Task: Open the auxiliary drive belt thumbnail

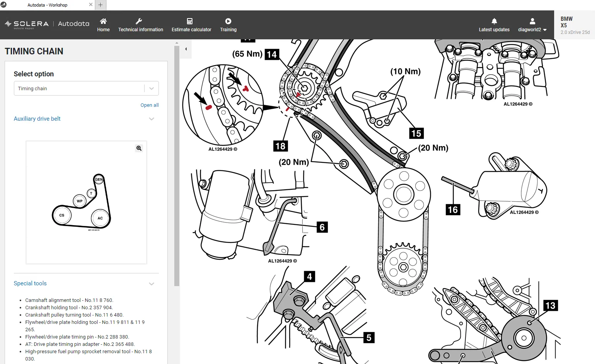Action: [x=86, y=202]
